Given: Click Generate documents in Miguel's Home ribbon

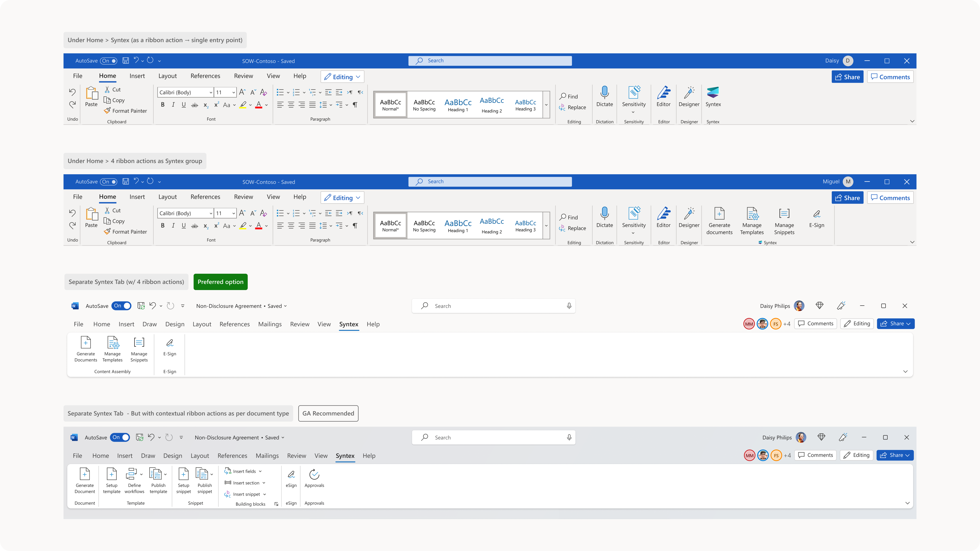Looking at the screenshot, I should (719, 221).
